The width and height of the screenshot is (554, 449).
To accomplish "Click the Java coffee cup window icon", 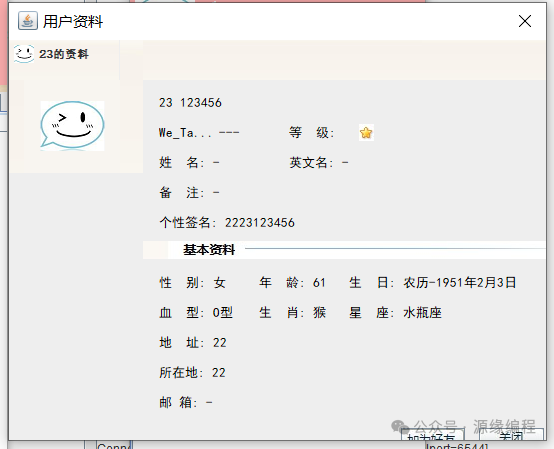I will 28,21.
